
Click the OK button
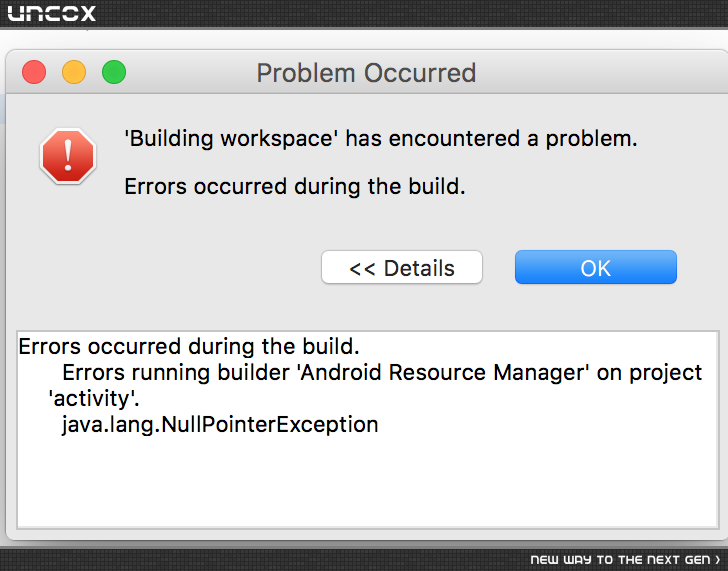pyautogui.click(x=596, y=267)
